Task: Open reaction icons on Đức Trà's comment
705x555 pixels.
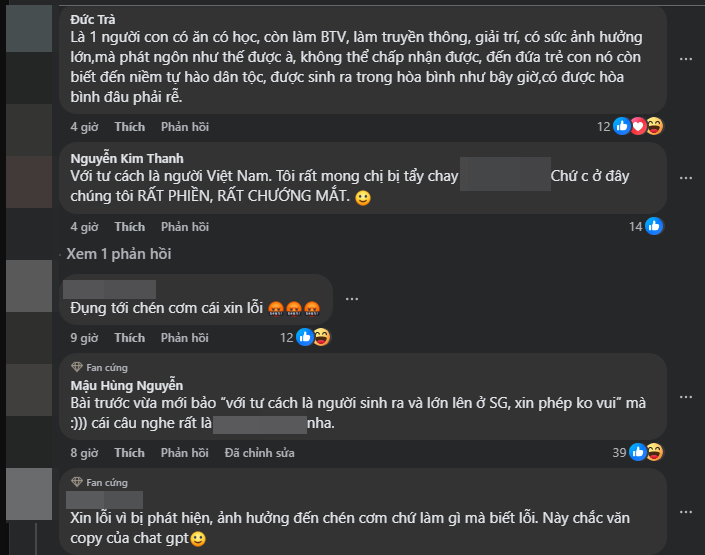Action: [636, 126]
